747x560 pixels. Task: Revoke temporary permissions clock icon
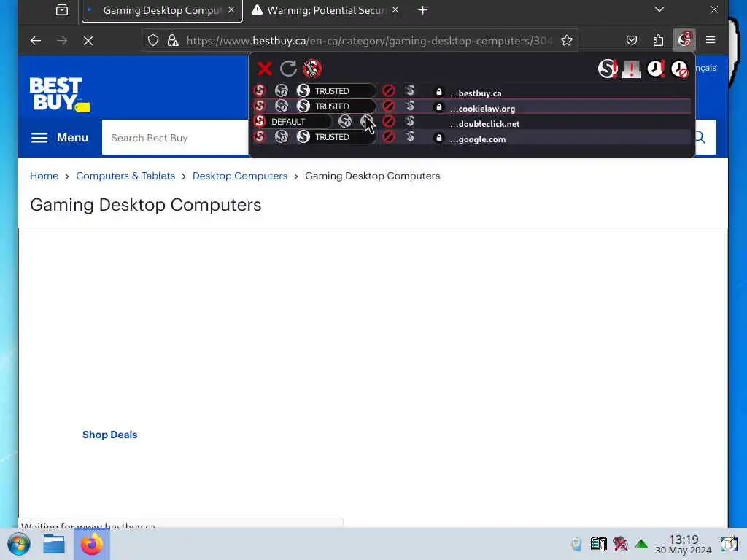click(x=679, y=69)
